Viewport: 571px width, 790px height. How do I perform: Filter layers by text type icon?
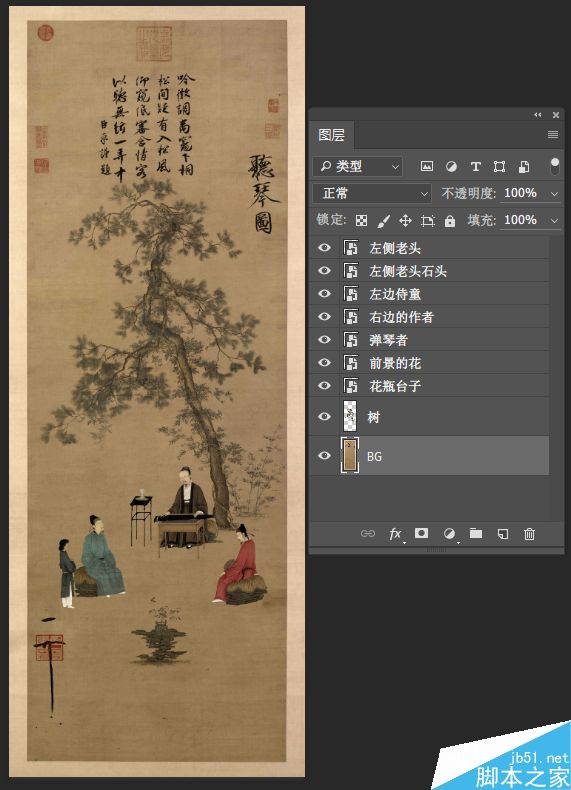(x=475, y=166)
